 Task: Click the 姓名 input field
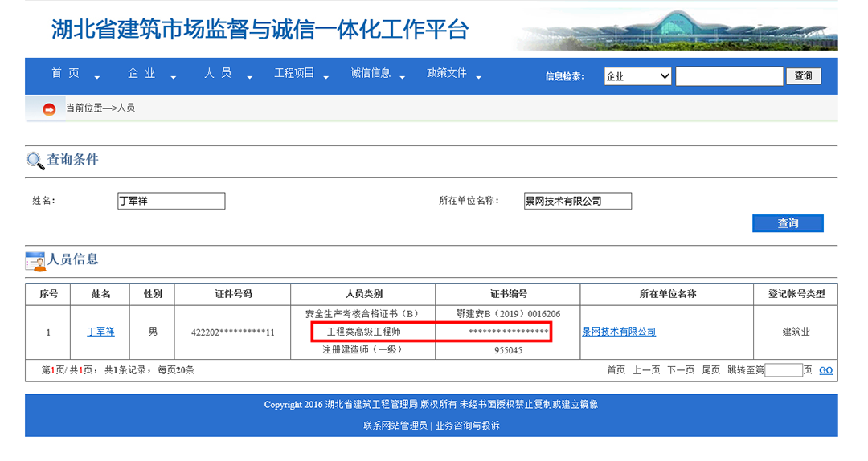click(171, 201)
